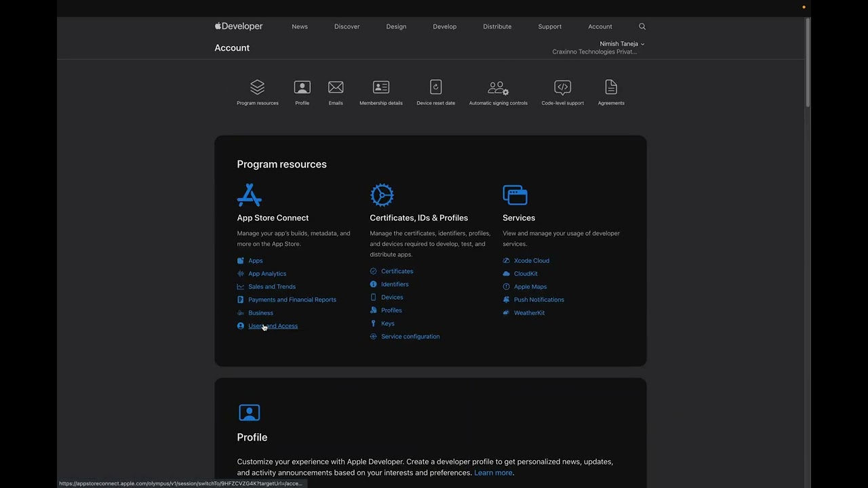Click the Identifiers info bullet icon
The width and height of the screenshot is (868, 488).
click(x=373, y=284)
